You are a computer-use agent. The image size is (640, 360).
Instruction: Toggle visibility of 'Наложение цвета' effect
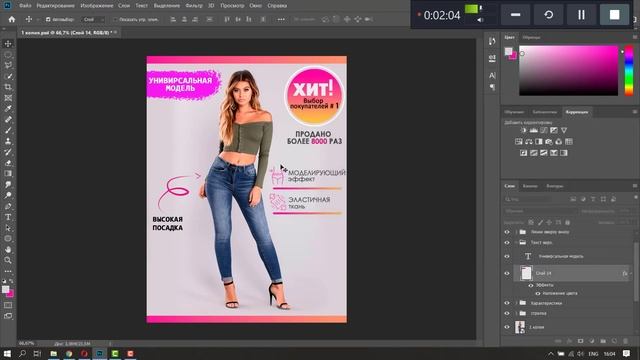tap(538, 293)
